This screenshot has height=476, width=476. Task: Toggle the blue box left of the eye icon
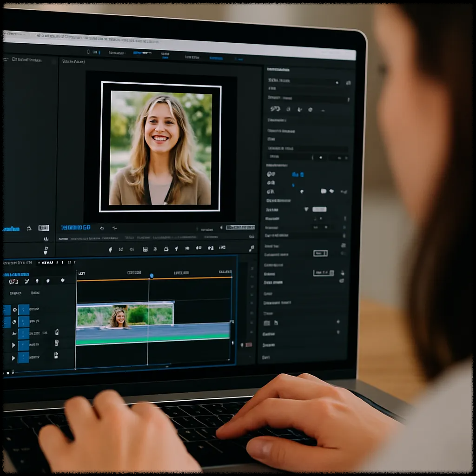[7, 310]
